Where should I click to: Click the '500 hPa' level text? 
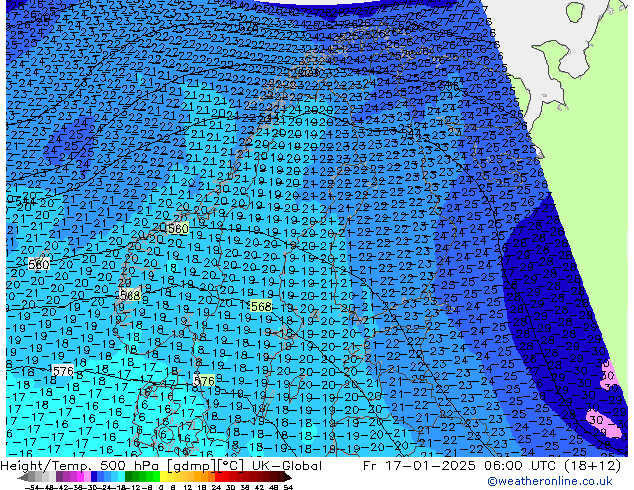pyautogui.click(x=129, y=466)
